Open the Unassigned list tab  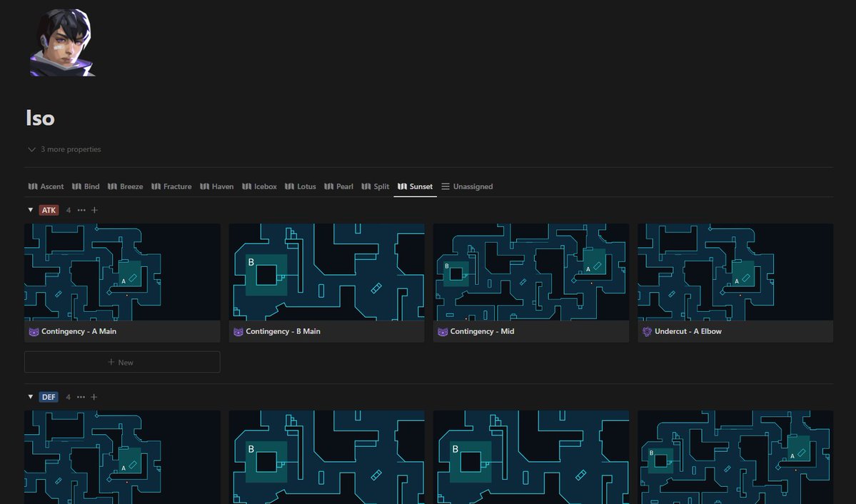[x=467, y=187]
